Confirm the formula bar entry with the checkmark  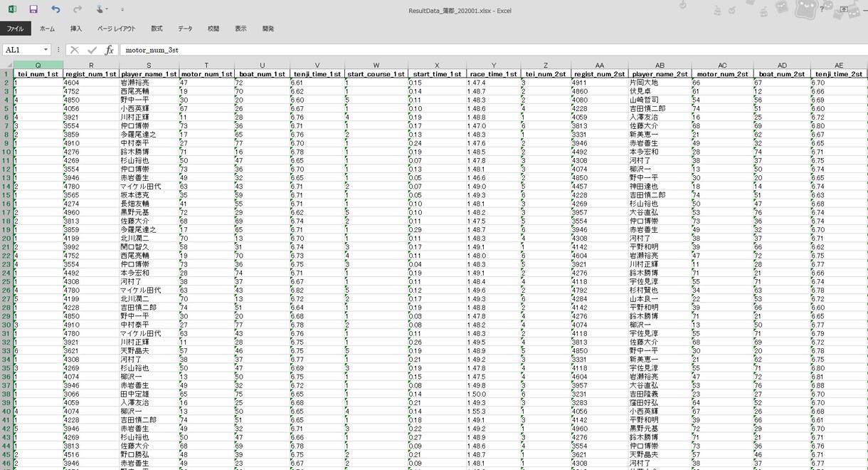92,50
